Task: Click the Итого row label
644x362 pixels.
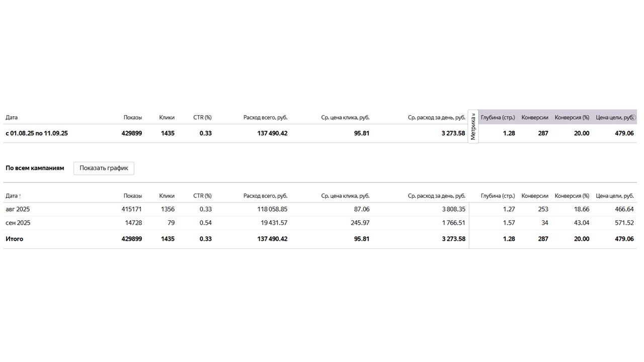Action: (x=14, y=239)
